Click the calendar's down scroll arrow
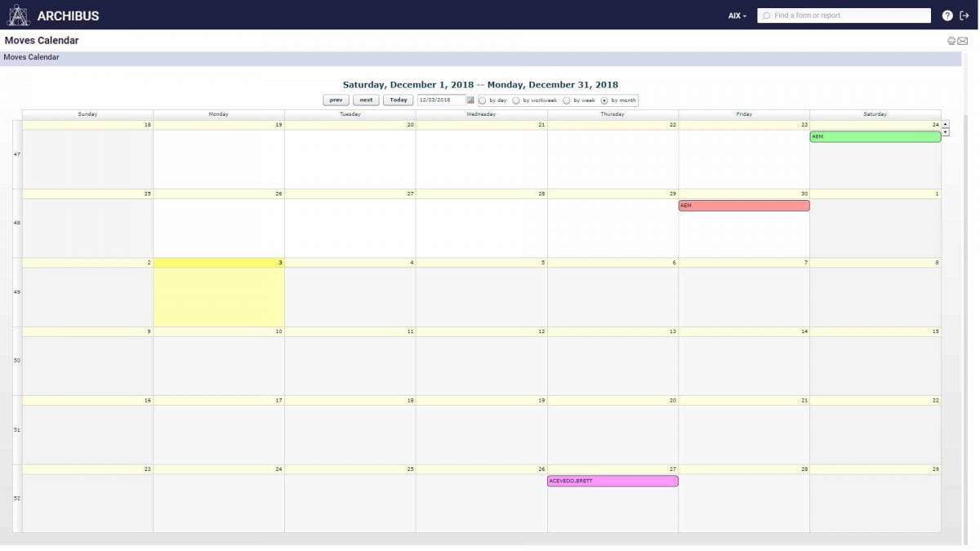The height and width of the screenshot is (551, 980). pos(945,131)
